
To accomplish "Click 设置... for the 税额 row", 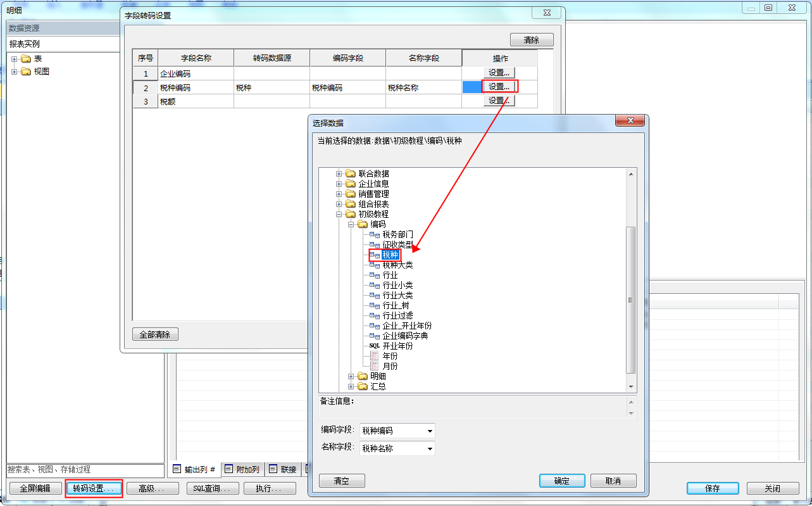I will point(499,101).
